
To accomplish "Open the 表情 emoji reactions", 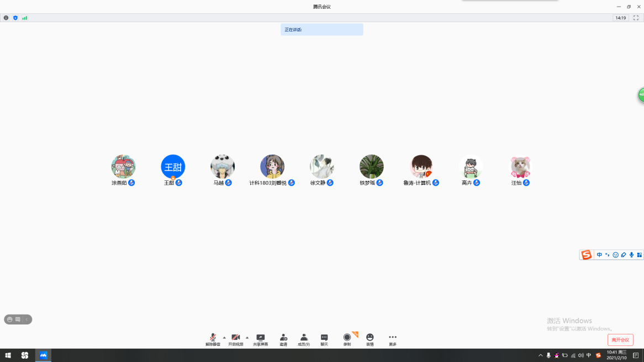I will point(369,339).
